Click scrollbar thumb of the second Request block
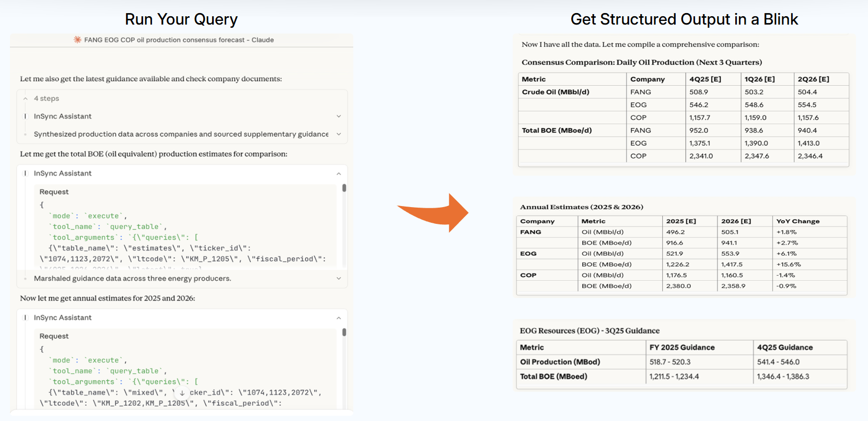 (344, 332)
